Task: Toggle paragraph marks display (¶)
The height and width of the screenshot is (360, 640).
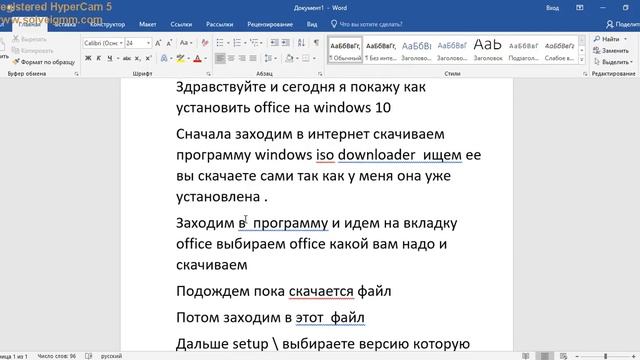Action: [x=316, y=43]
